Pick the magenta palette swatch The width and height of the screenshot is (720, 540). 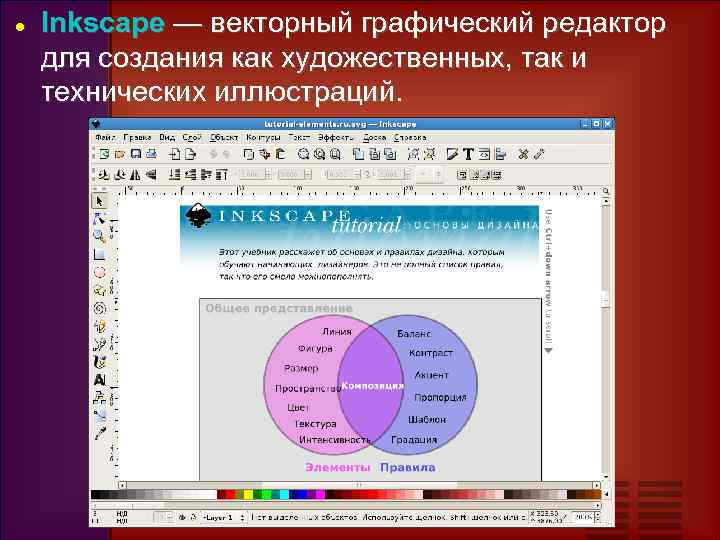pos(320,495)
